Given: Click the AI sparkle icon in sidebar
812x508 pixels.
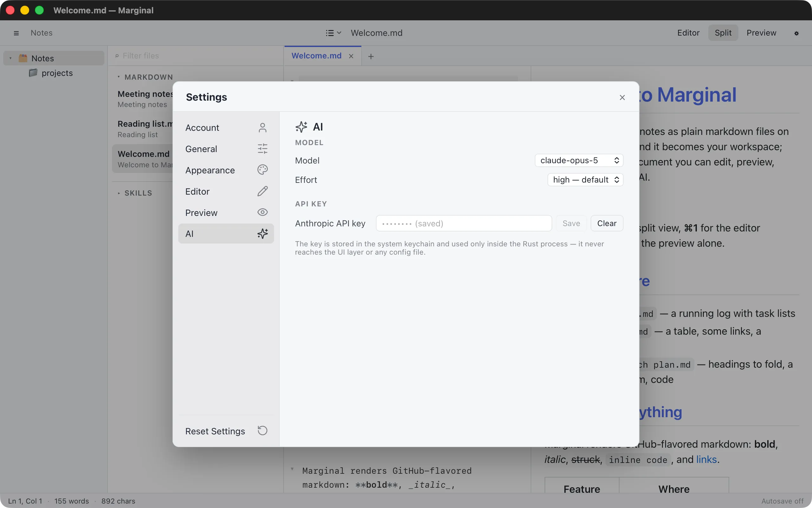Looking at the screenshot, I should (x=262, y=233).
